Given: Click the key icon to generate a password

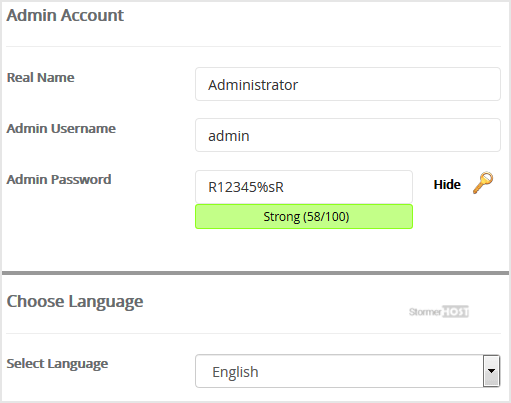Looking at the screenshot, I should (483, 183).
